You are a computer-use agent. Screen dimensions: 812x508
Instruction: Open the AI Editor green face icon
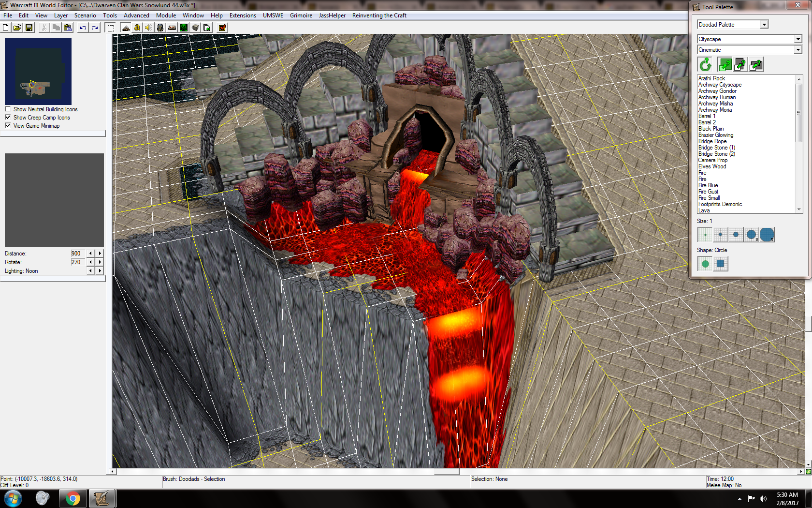pyautogui.click(x=184, y=28)
